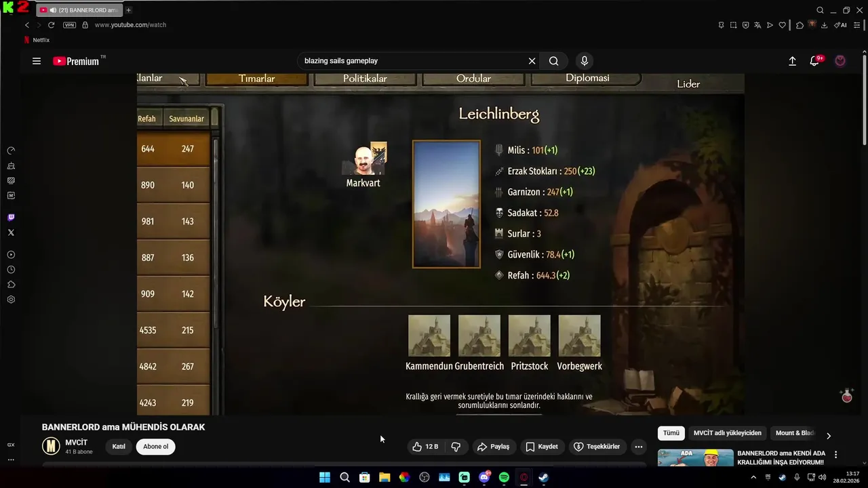Open YouTube notifications bell
Image resolution: width=868 pixels, height=488 pixels.
[815, 61]
